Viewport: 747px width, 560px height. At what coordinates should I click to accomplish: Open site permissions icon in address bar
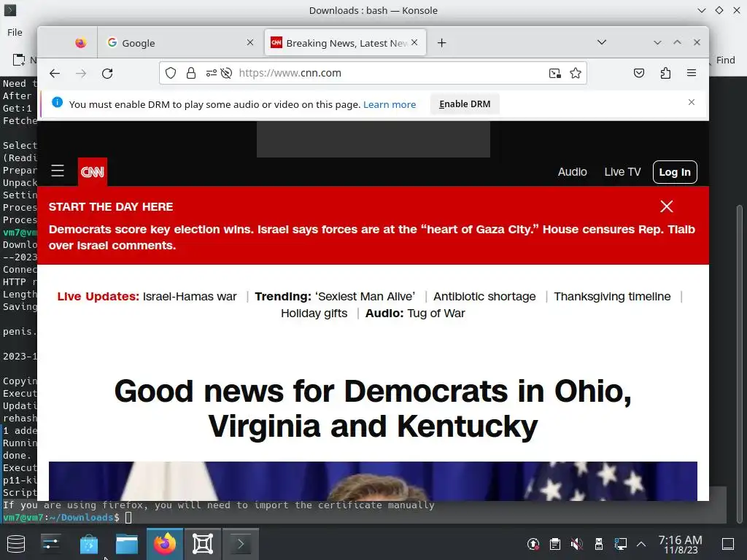point(211,73)
